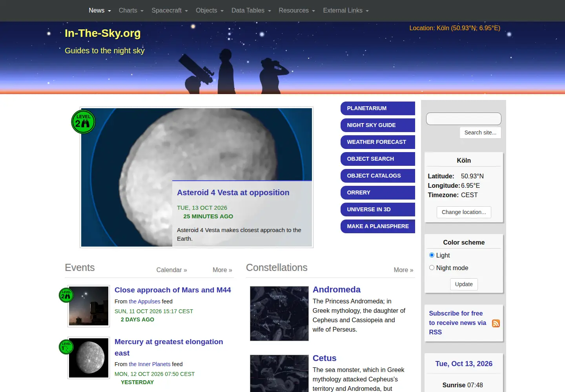Open the Spacecraft dropdown

coord(169,11)
